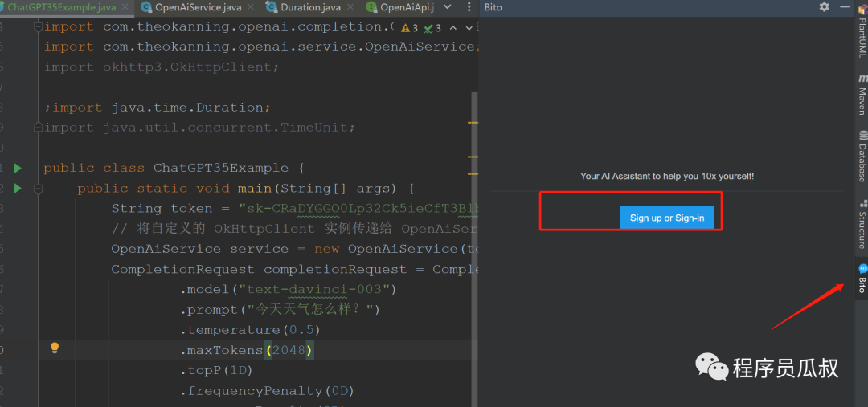This screenshot has height=407, width=868.
Task: Collapse the main method fold marker
Action: (39, 189)
